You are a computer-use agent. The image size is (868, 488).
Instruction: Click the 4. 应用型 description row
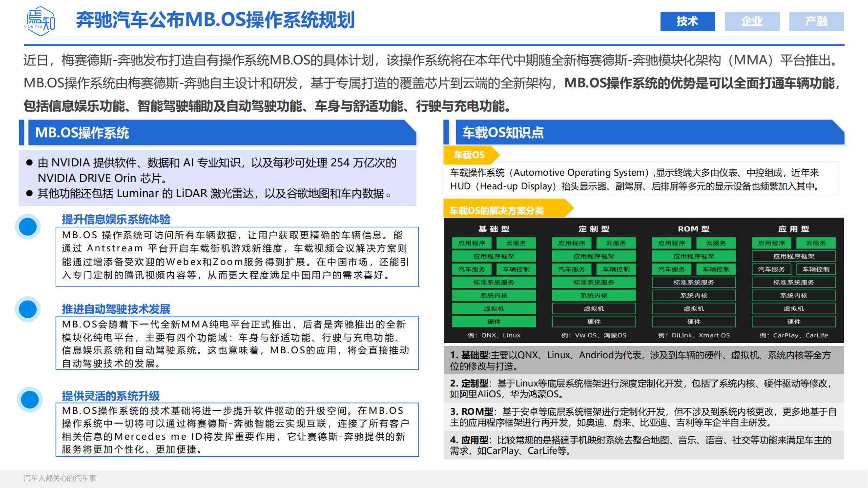pyautogui.click(x=643, y=445)
